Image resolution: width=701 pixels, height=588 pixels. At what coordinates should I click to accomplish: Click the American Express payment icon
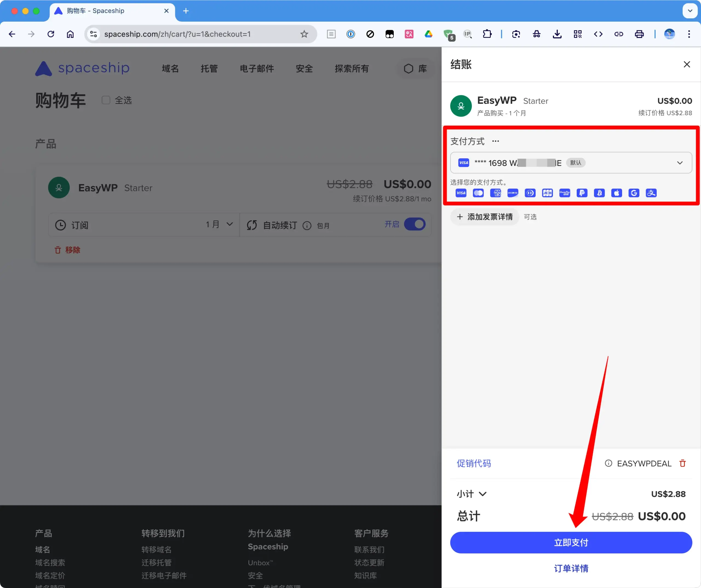pos(496,193)
